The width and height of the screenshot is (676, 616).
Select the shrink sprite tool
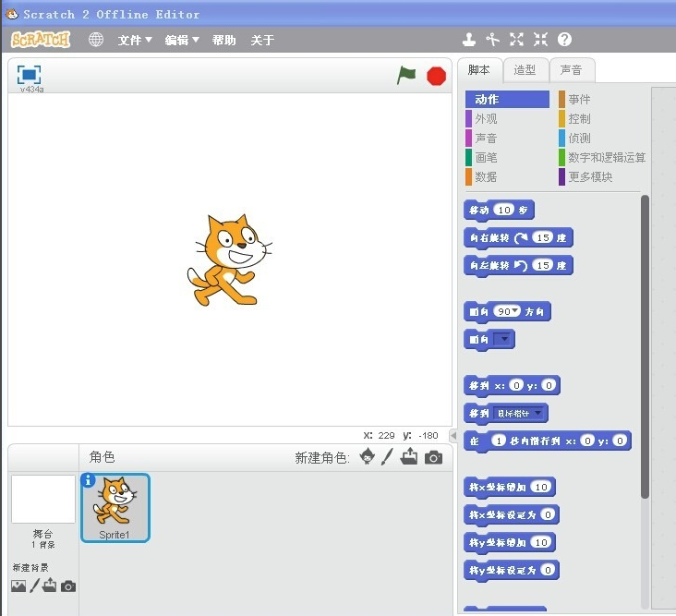[x=540, y=40]
